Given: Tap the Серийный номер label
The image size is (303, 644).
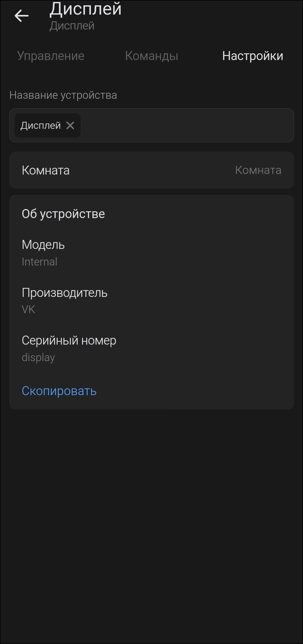Looking at the screenshot, I should [x=69, y=340].
